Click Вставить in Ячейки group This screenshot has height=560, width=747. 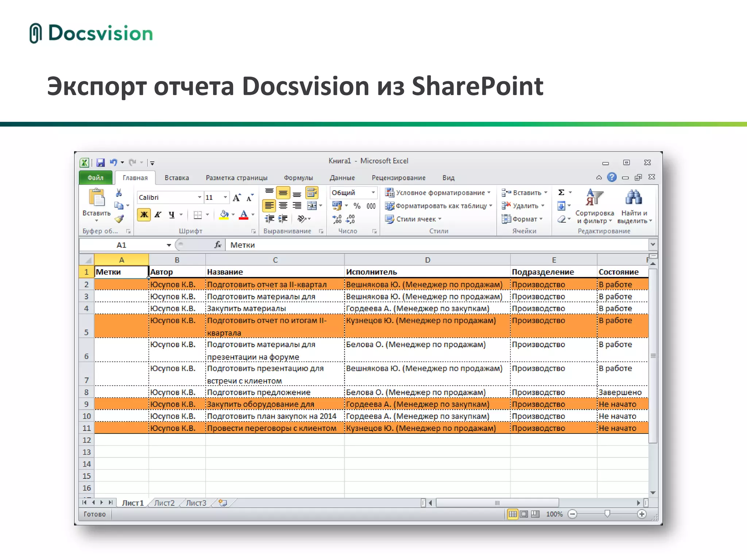[x=525, y=192]
